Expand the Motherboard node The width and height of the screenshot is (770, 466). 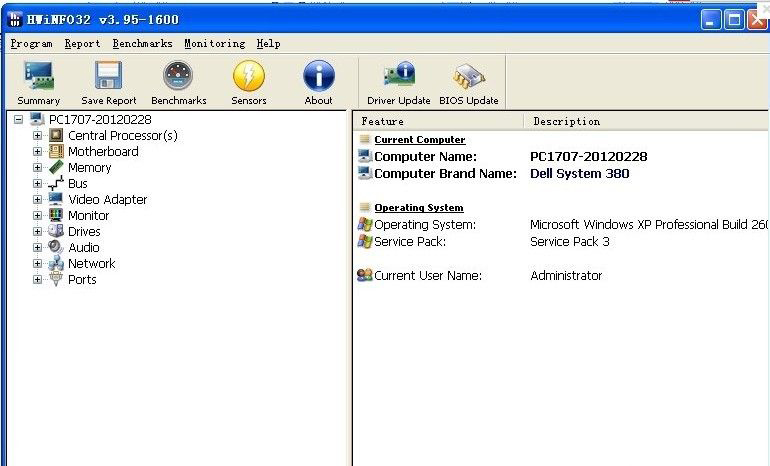coord(37,151)
